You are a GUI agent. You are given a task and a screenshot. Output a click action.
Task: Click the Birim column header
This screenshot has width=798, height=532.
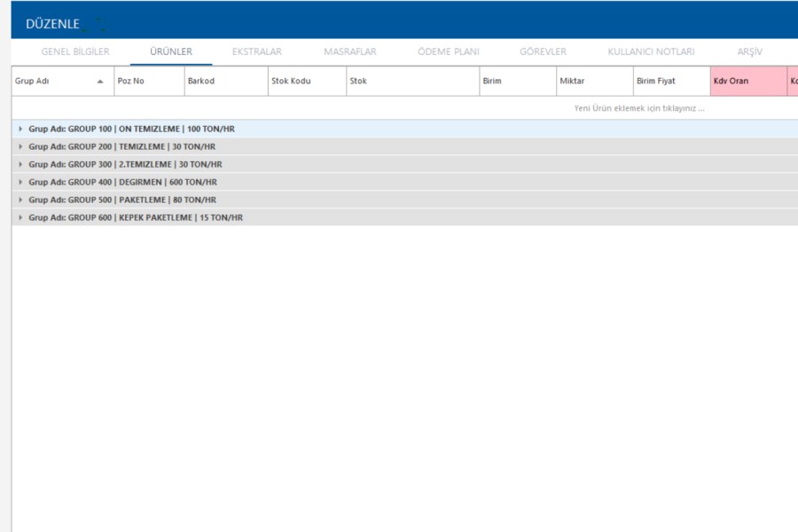(x=518, y=81)
